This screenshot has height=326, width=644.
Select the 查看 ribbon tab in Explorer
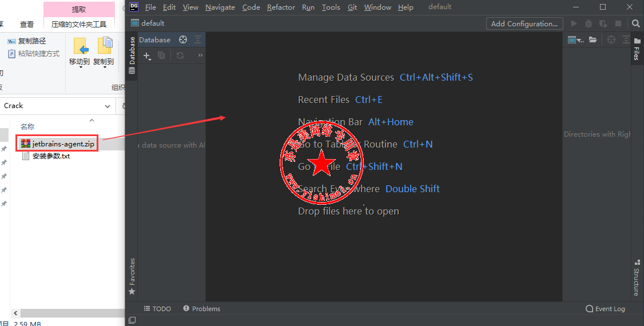(x=27, y=24)
